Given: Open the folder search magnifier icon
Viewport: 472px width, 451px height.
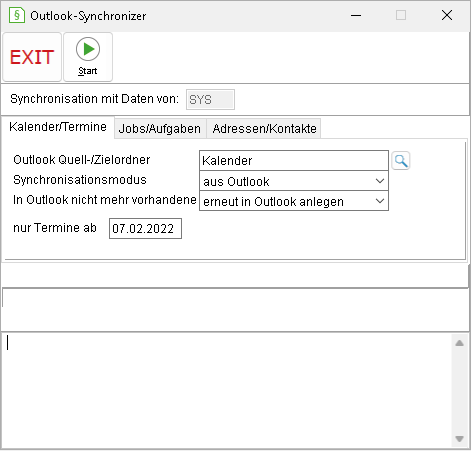Looking at the screenshot, I should [x=401, y=161].
